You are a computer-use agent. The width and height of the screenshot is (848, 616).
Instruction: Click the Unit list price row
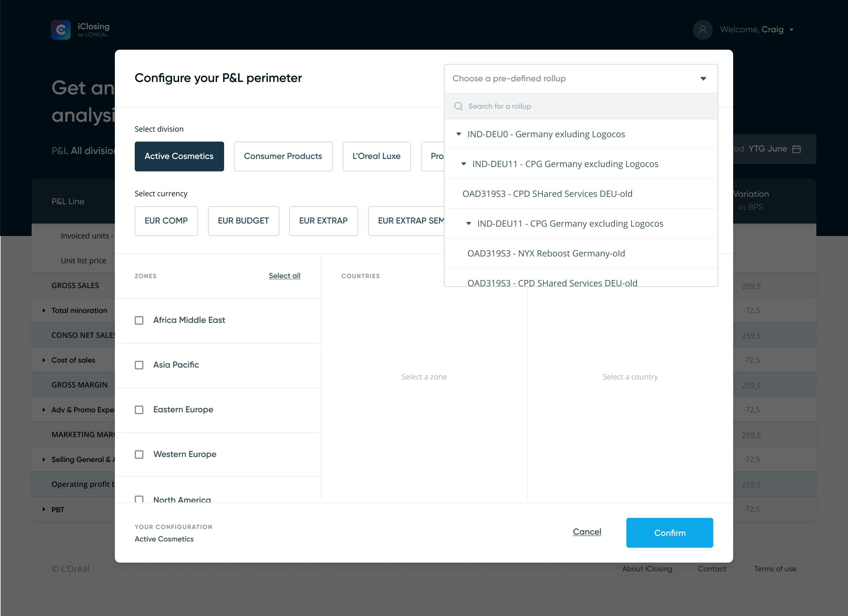click(83, 261)
